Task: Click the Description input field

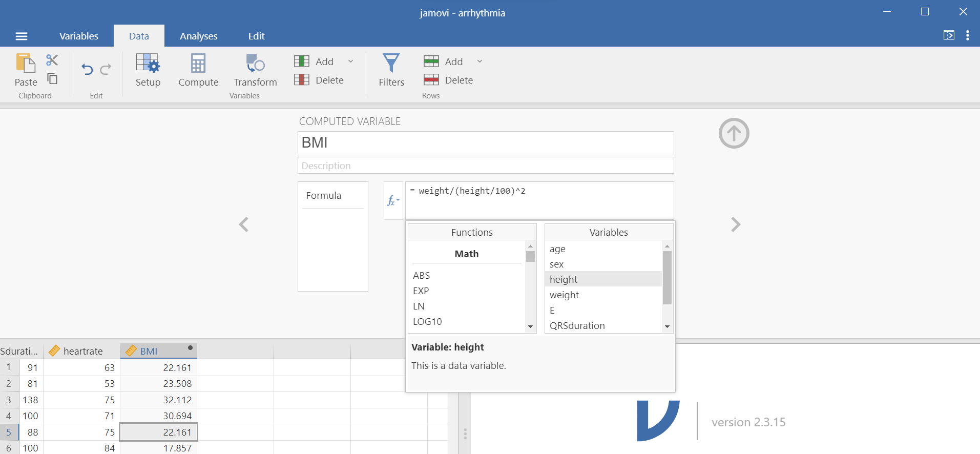Action: (485, 166)
